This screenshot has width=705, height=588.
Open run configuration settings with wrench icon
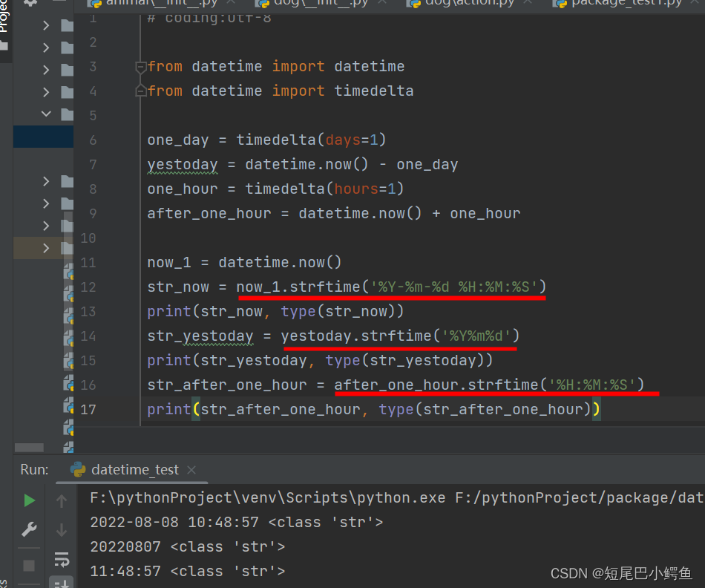(x=28, y=529)
